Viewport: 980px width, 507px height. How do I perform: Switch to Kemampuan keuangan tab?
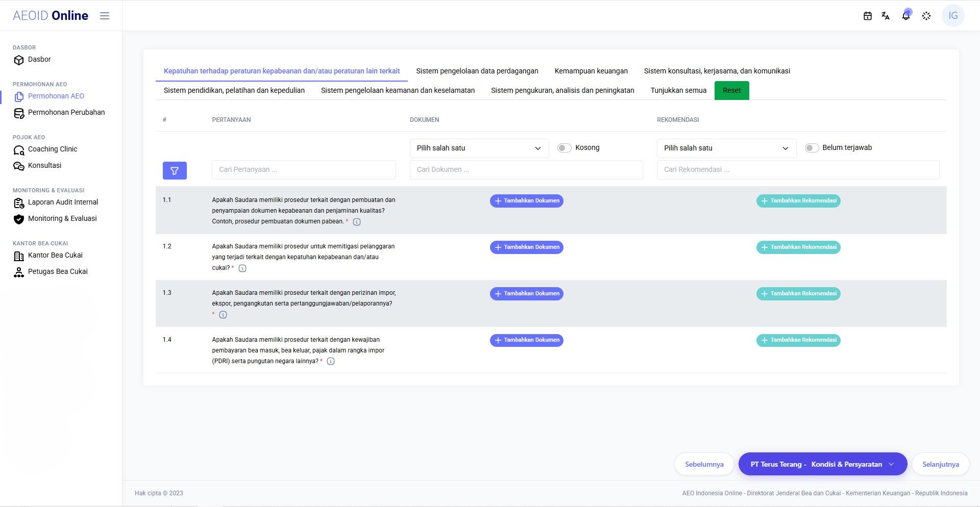591,71
